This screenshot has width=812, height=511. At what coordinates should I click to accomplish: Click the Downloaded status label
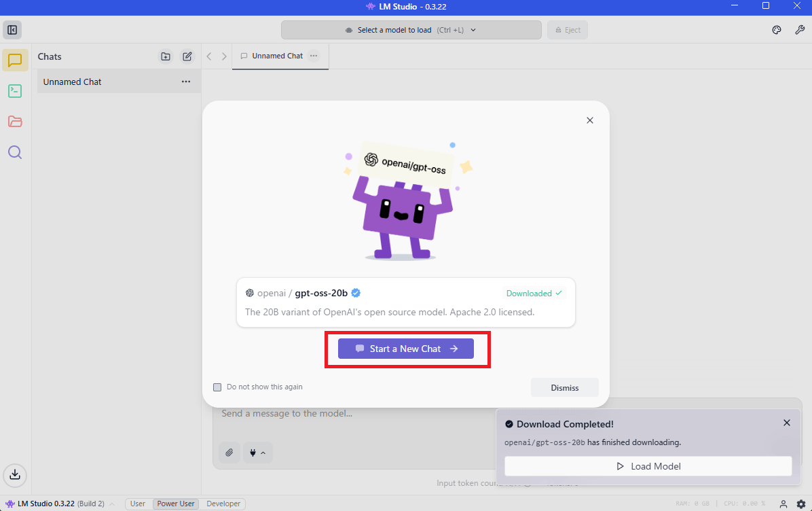pos(534,294)
